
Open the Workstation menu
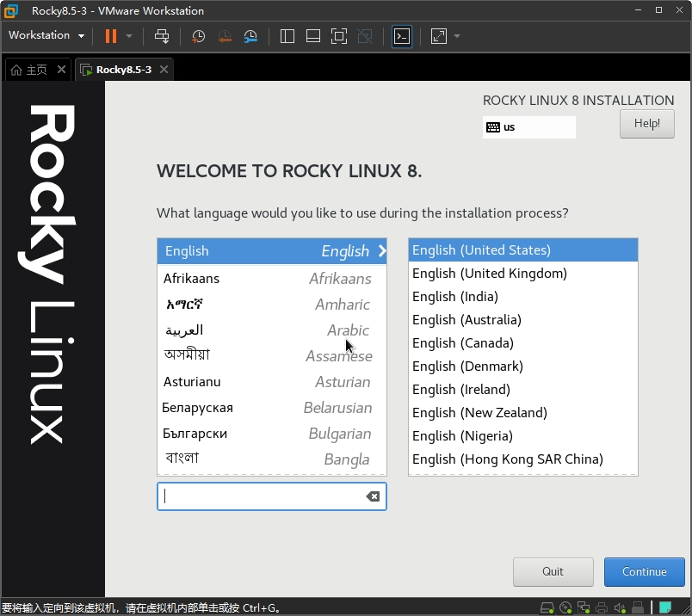pos(46,35)
